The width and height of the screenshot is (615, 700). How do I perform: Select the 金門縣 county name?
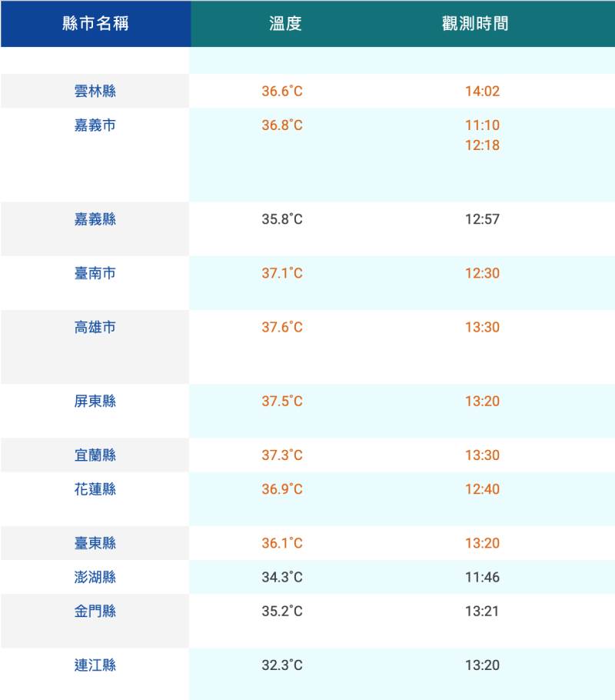point(95,611)
